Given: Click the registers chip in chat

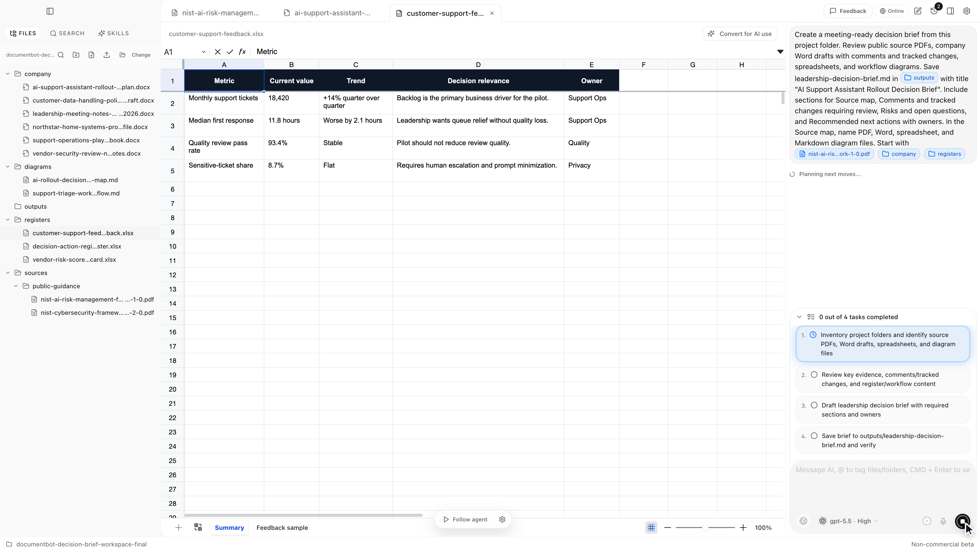Looking at the screenshot, I should pos(945,154).
